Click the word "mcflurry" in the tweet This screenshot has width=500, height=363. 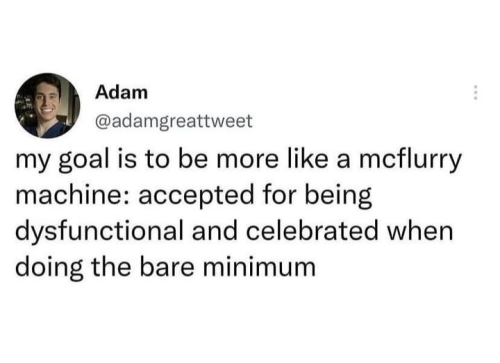point(410,160)
